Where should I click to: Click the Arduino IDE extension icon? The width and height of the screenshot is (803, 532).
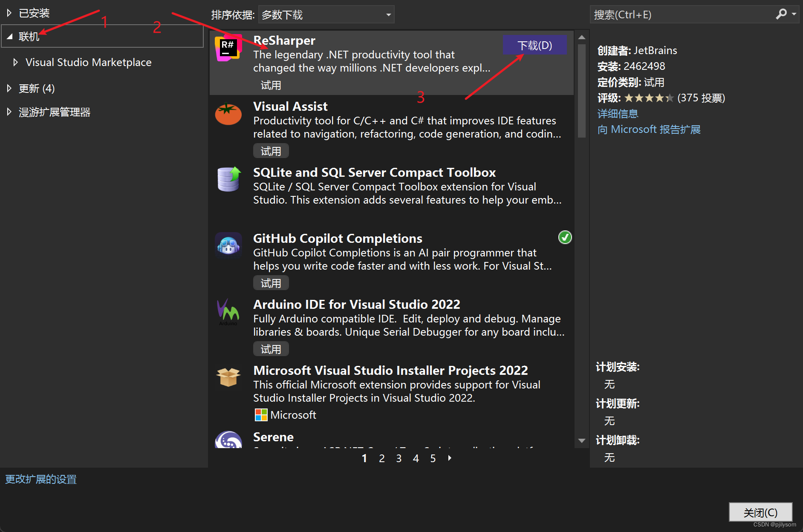(228, 312)
